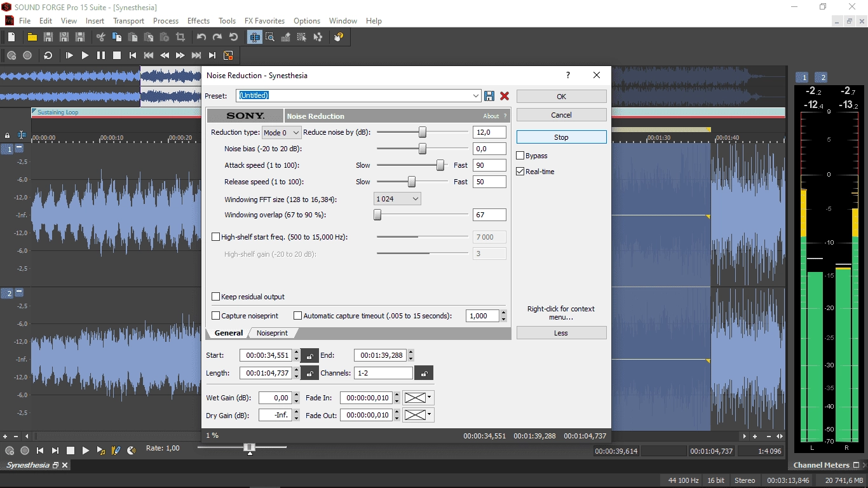Toggle the Start/End lock icon

click(309, 355)
